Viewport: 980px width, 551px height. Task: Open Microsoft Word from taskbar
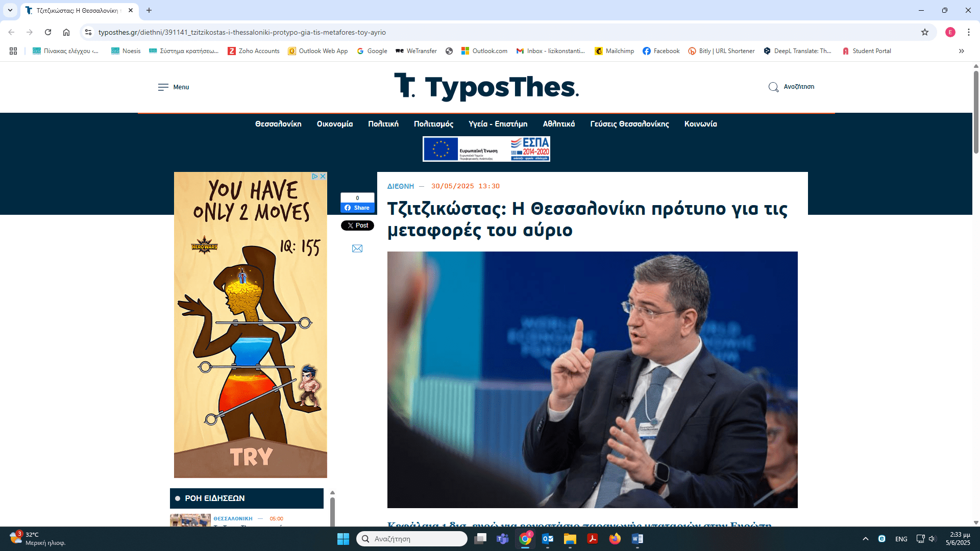click(638, 539)
